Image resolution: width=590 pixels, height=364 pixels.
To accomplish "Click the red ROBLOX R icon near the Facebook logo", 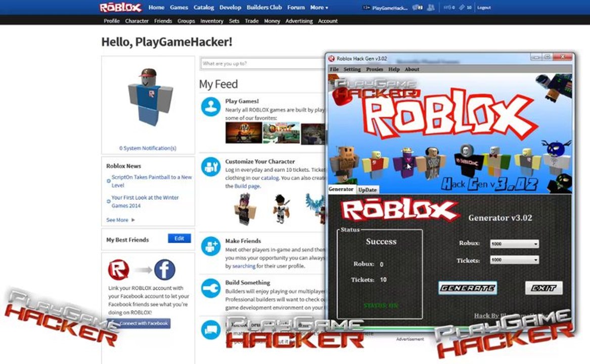I will coord(118,269).
